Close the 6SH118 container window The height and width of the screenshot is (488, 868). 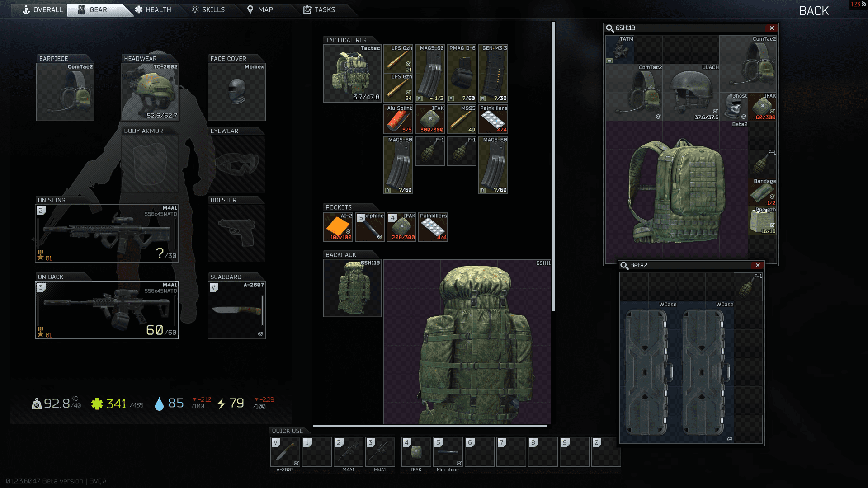pos(772,28)
